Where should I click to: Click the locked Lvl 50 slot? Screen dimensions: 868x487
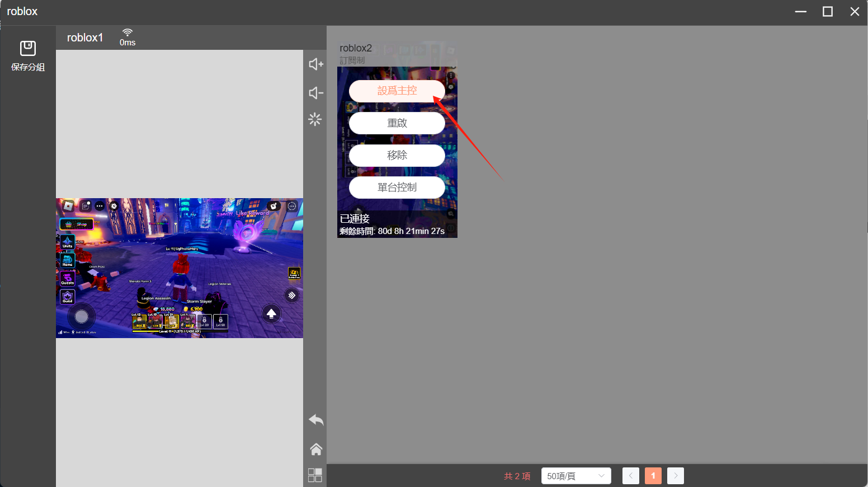pyautogui.click(x=220, y=321)
